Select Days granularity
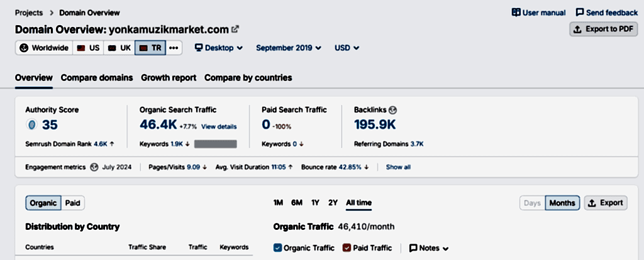The width and height of the screenshot is (644, 260). pyautogui.click(x=532, y=203)
